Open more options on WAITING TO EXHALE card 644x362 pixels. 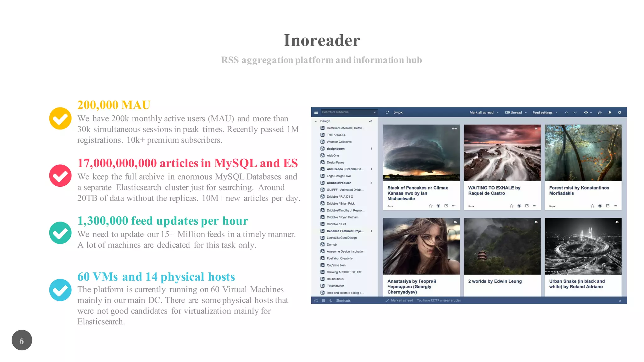535,206
